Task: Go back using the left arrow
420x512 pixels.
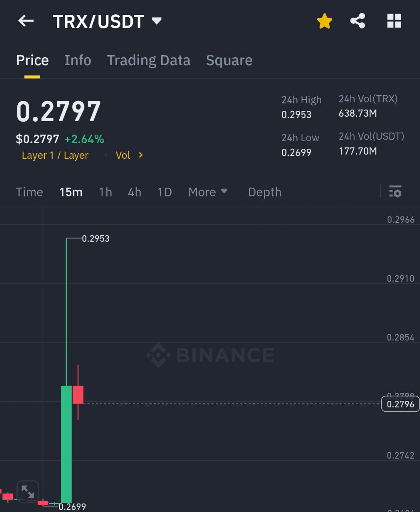Action: (x=26, y=21)
